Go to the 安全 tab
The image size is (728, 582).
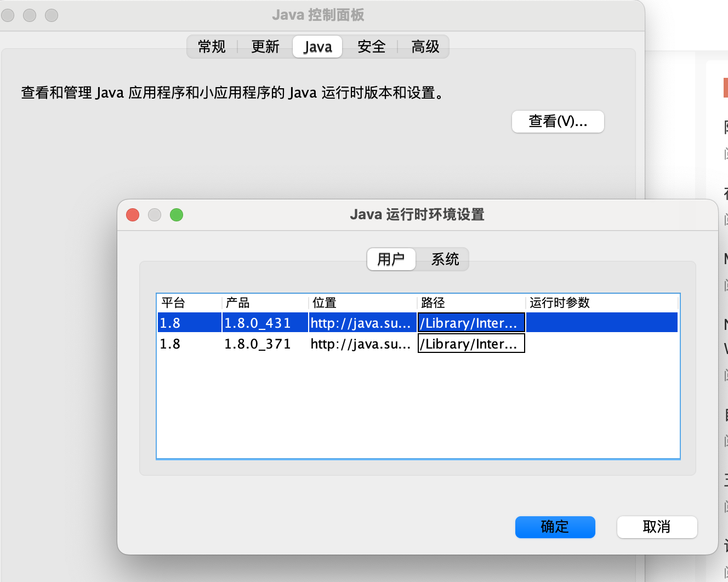pos(371,47)
